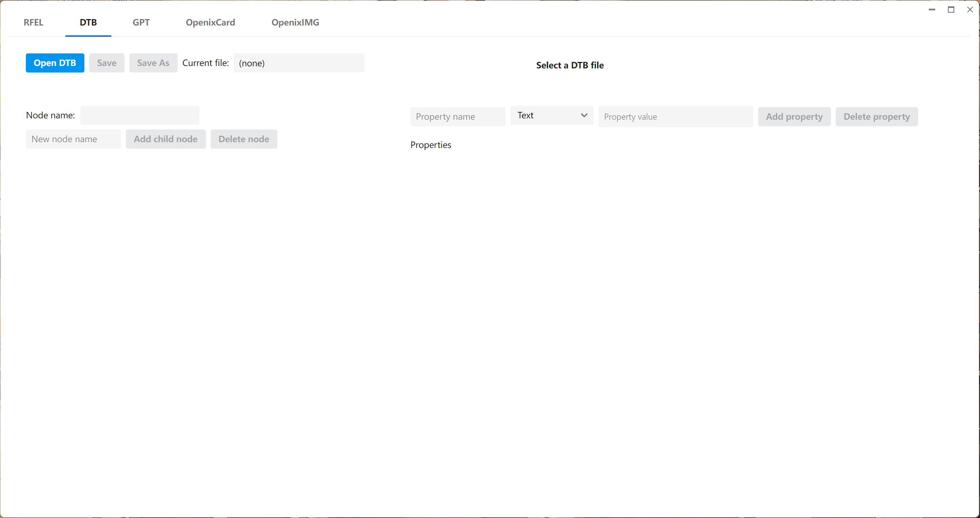Maximize the application window
980x518 pixels.
[x=951, y=10]
